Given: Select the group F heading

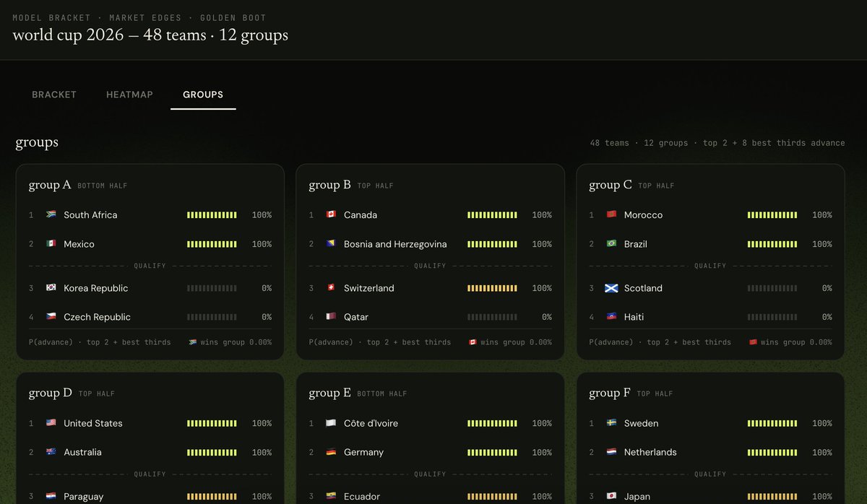Looking at the screenshot, I should [610, 393].
